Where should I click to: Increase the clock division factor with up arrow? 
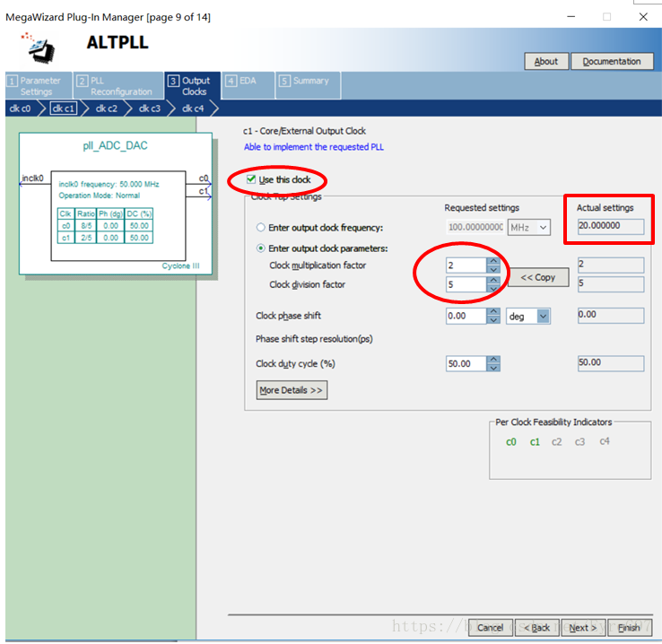493,280
